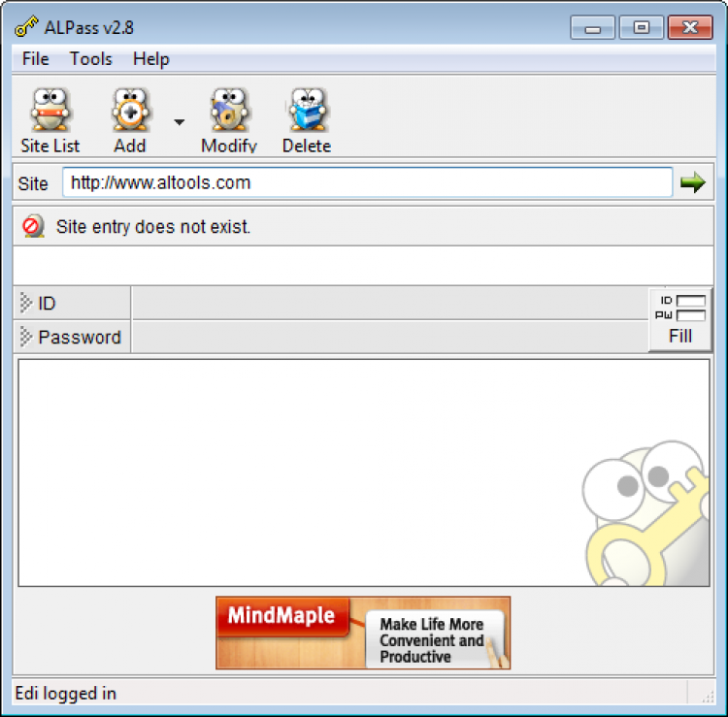Select the Modify toolbar icon

pyautogui.click(x=229, y=111)
